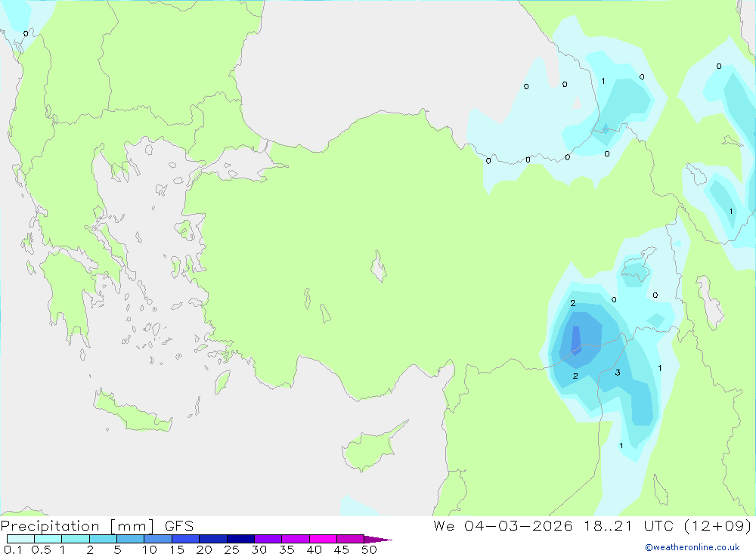The image size is (756, 554).
Task: Click the '0.1' legend scale label
Action: pos(13,549)
